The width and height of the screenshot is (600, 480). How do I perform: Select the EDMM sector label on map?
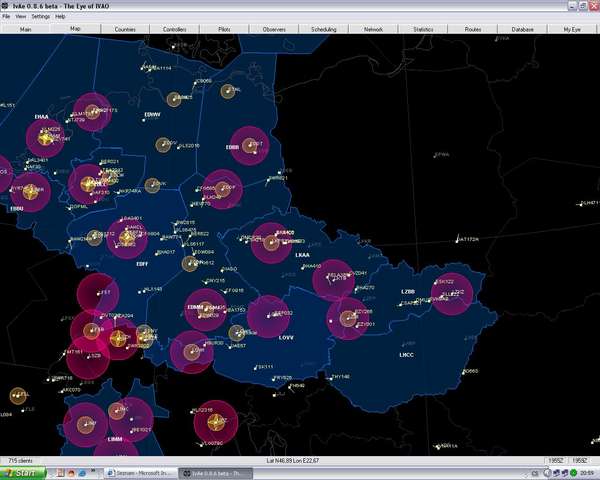click(x=195, y=307)
